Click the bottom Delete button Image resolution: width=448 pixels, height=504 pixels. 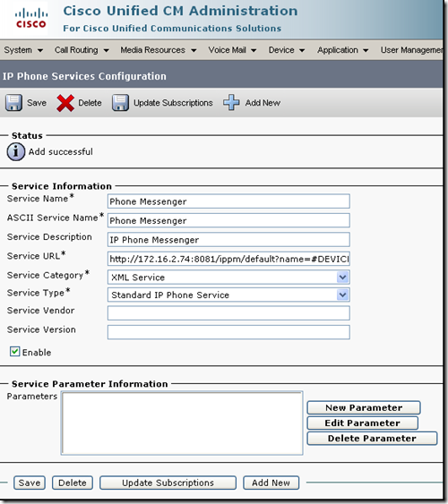pos(73,483)
